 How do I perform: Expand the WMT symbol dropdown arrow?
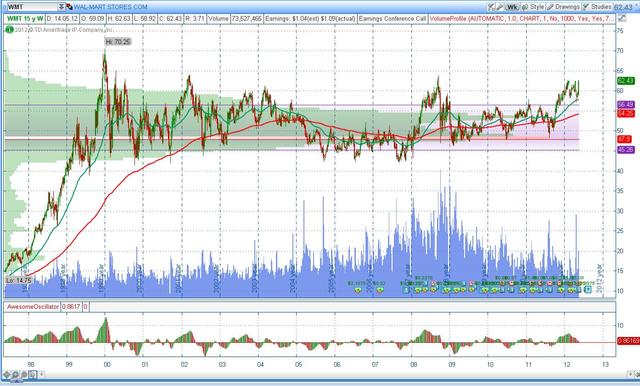[x=61, y=7]
